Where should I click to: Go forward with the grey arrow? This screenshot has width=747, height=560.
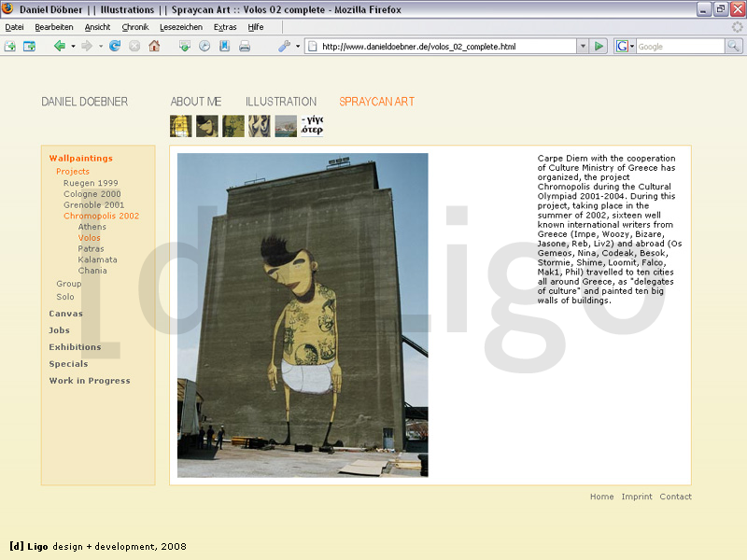click(87, 46)
